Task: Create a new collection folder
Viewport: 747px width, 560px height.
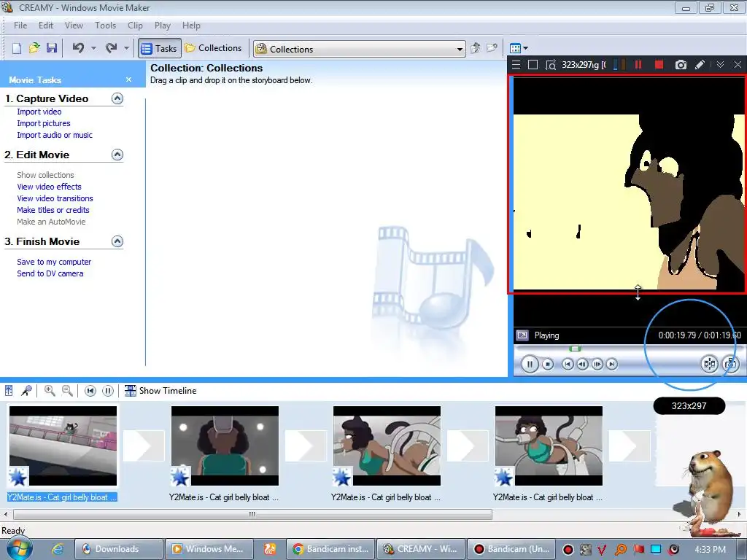Action: [492, 48]
